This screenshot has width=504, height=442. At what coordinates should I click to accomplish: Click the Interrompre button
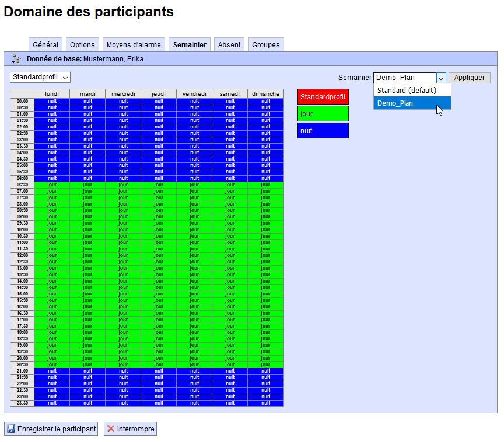click(130, 429)
